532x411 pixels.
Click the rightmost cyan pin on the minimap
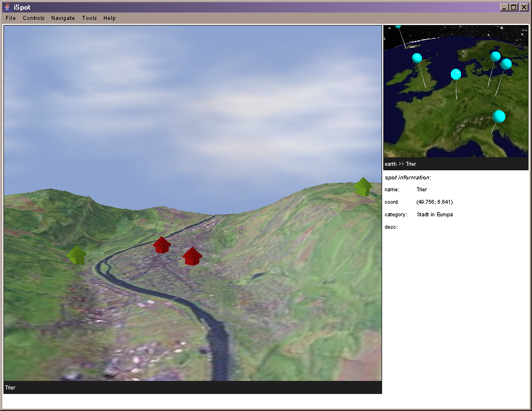click(506, 64)
